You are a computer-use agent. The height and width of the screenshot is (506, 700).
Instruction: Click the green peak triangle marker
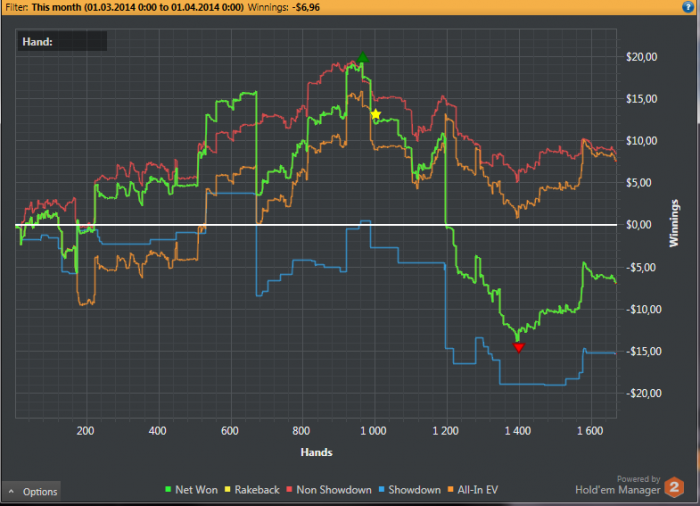(362, 57)
